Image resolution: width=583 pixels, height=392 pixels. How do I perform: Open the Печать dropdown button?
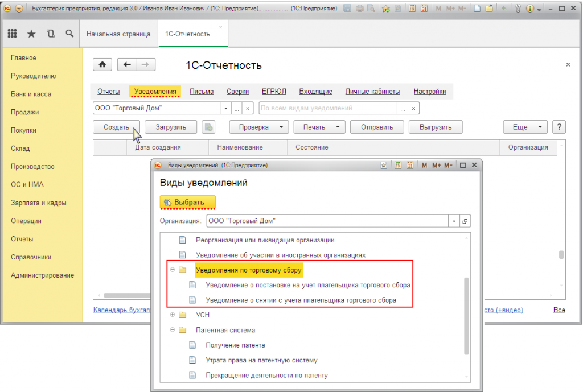pyautogui.click(x=319, y=127)
